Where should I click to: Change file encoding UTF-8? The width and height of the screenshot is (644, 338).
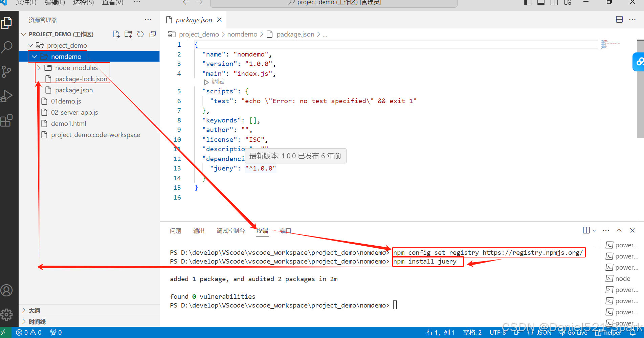pyautogui.click(x=497, y=332)
